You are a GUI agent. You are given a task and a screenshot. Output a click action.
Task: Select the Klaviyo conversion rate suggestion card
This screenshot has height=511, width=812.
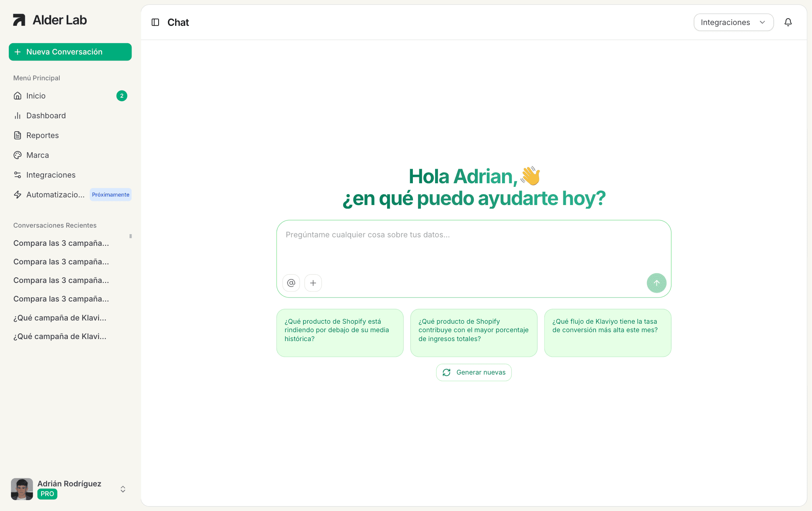pyautogui.click(x=607, y=333)
